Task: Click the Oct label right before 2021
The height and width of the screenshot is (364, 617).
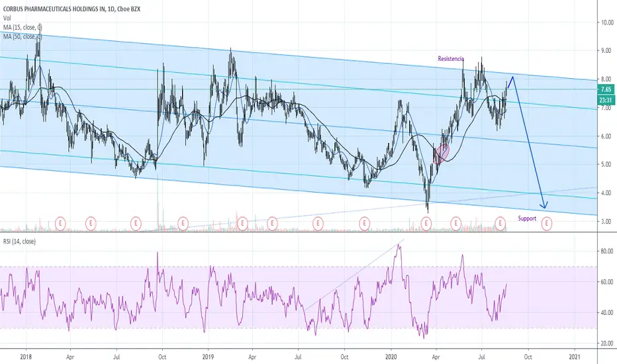Action: coord(528,357)
